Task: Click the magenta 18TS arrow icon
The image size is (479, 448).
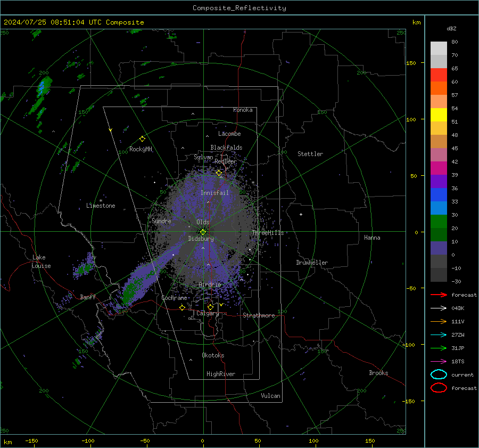Action: click(439, 362)
